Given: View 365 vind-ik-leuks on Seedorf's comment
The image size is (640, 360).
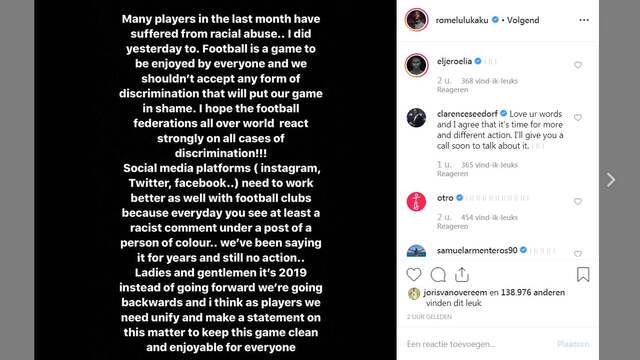Looking at the screenshot, I should (489, 165).
